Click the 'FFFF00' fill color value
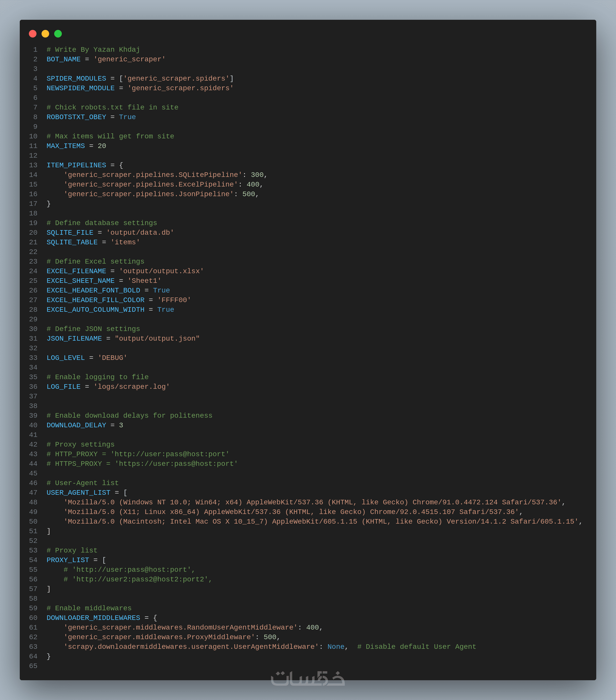The height and width of the screenshot is (700, 616). (174, 300)
